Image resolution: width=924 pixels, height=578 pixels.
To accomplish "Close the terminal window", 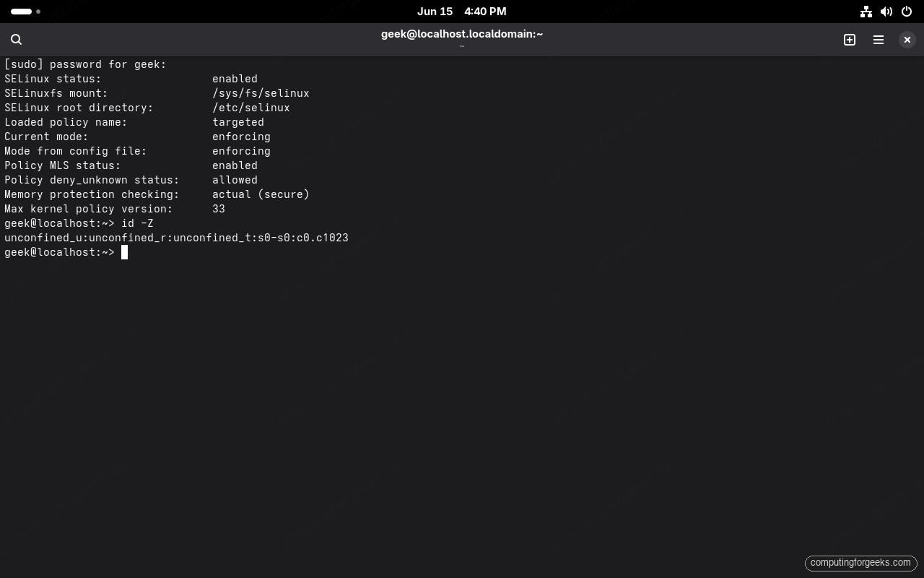I will [907, 40].
